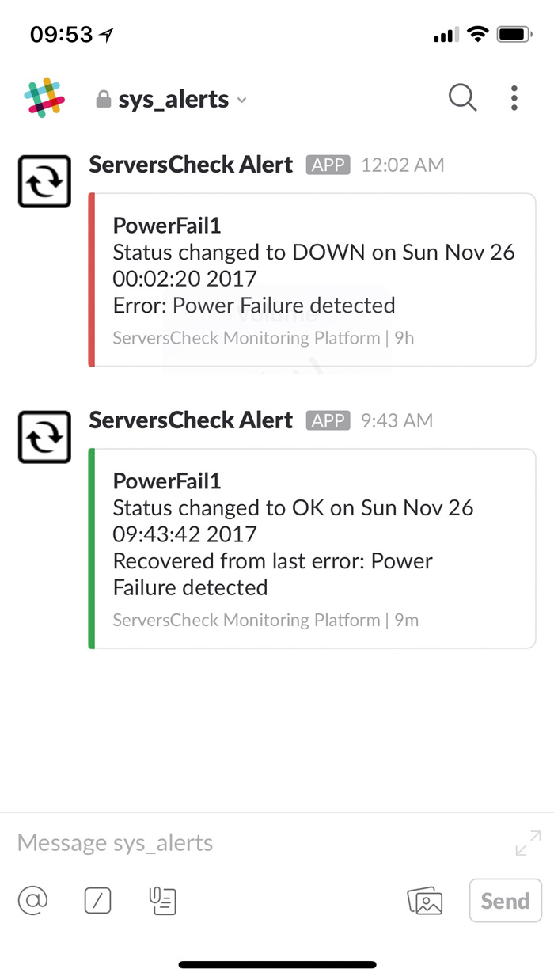Tap the ServersCheck avatar on the 12:02 AM message
Screen dimensions: 554x980
click(x=44, y=181)
